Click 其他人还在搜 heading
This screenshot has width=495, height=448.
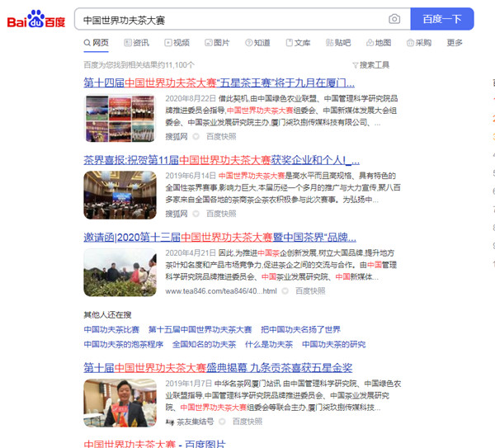pos(107,315)
